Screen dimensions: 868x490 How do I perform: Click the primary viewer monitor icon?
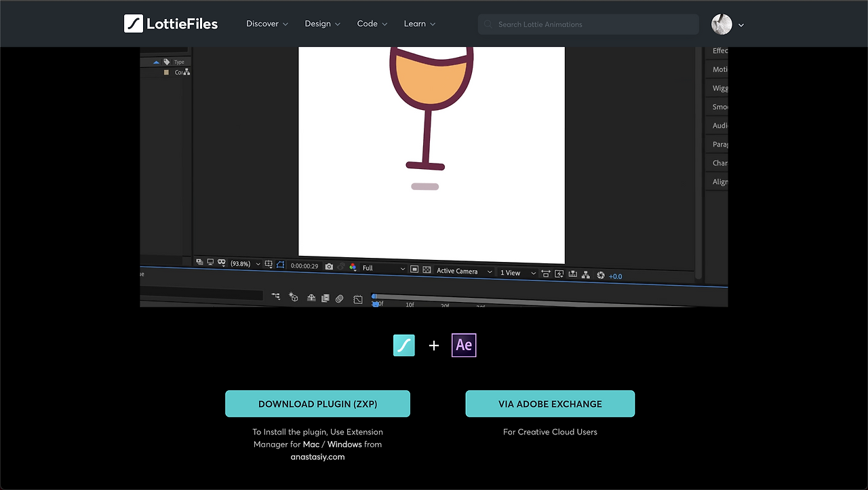[x=211, y=262]
